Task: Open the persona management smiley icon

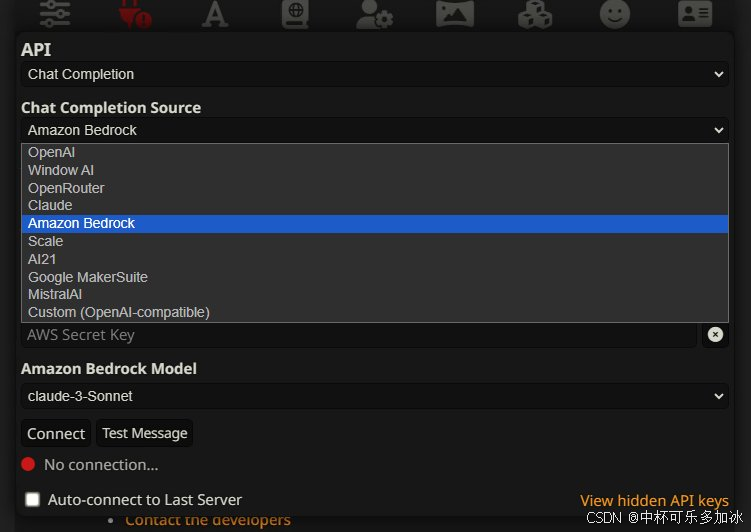Action: [x=615, y=13]
